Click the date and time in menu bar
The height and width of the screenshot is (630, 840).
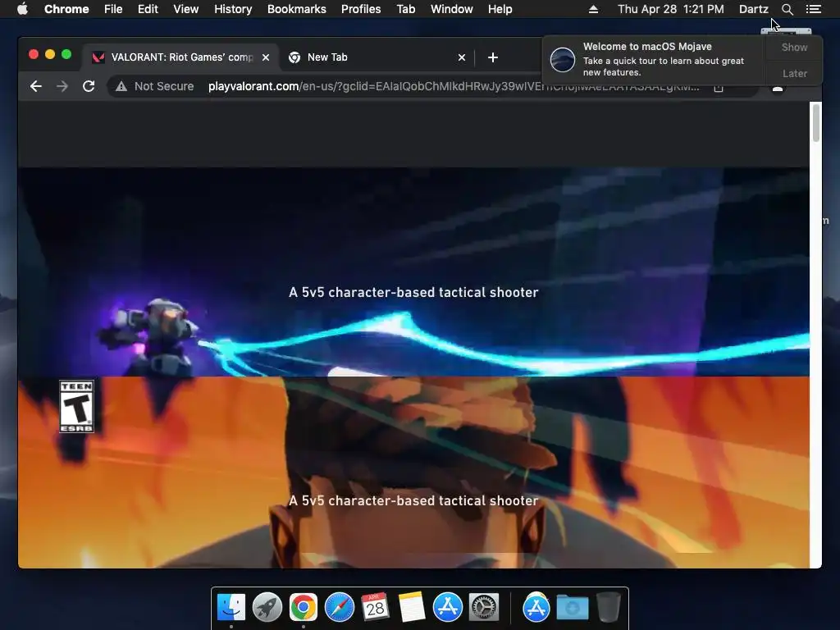(x=671, y=9)
